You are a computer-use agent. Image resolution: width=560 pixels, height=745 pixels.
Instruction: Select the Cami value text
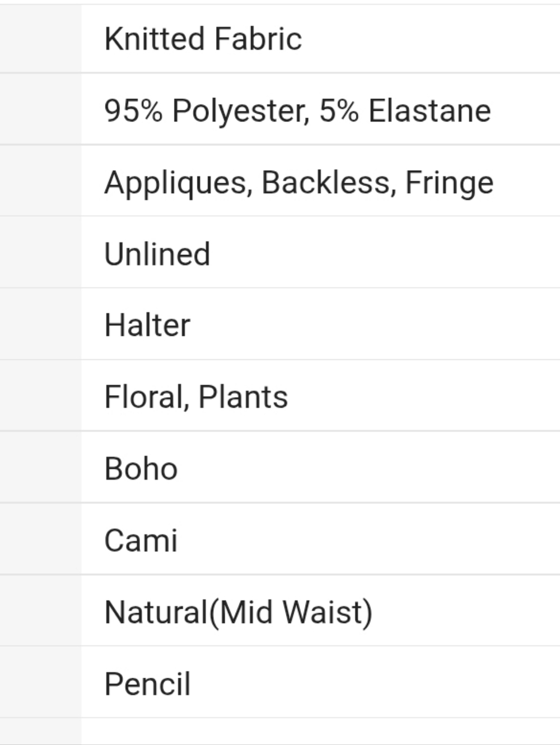[141, 541]
